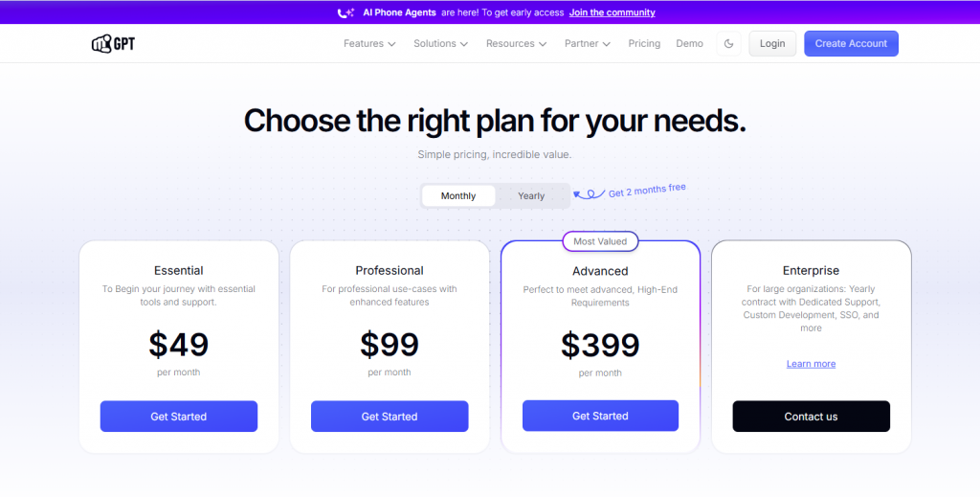Get Started with the Professional $99 plan

(x=390, y=417)
